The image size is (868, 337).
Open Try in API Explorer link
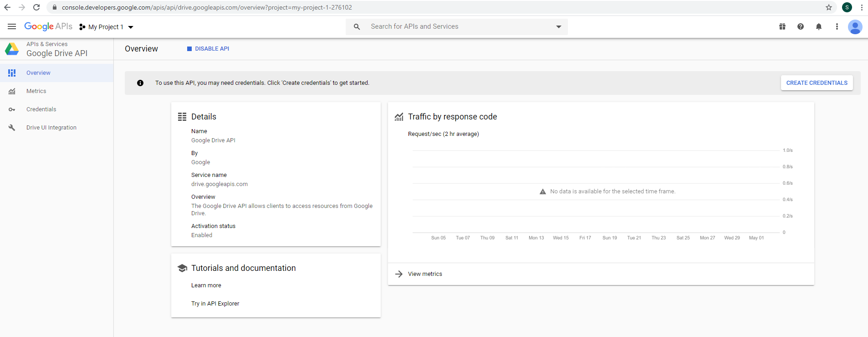point(215,304)
